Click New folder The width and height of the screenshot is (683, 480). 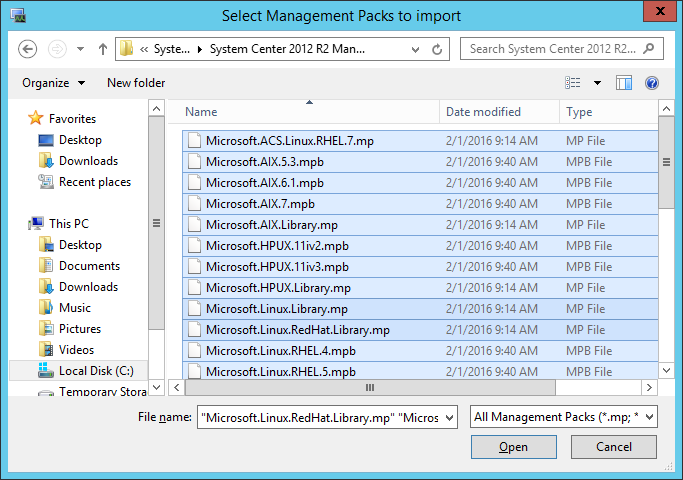(136, 83)
